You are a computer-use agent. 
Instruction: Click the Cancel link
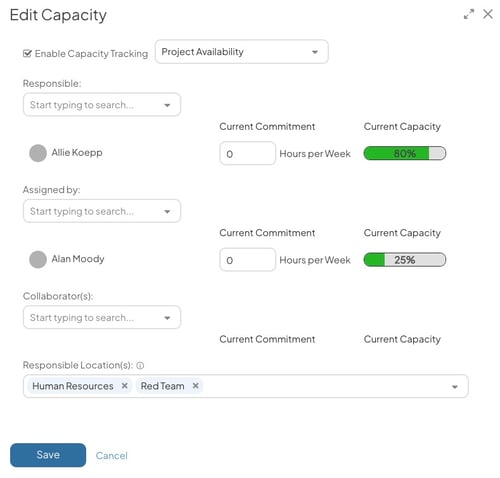click(x=112, y=456)
